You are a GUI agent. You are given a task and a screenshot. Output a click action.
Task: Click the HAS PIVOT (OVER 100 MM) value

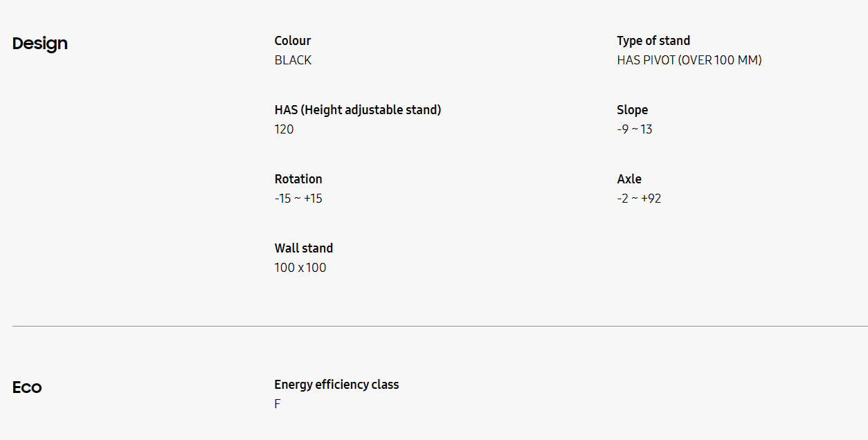(x=689, y=60)
